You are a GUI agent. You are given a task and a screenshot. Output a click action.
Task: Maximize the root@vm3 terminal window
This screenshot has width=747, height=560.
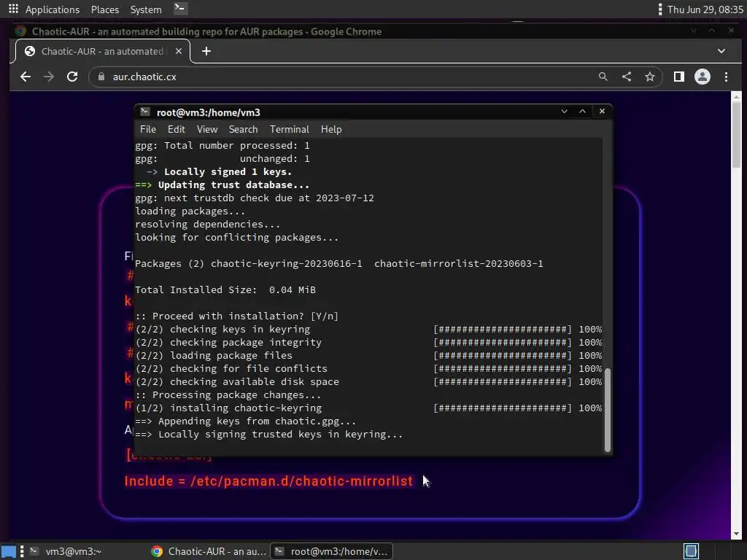pos(582,112)
